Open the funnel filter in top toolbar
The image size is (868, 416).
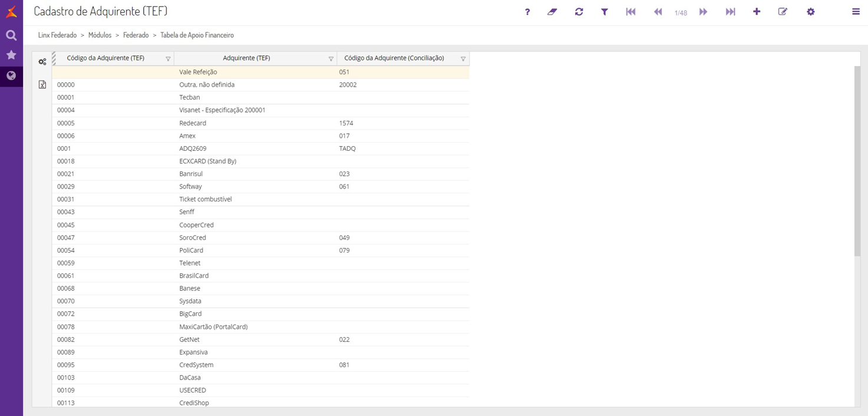coord(605,12)
